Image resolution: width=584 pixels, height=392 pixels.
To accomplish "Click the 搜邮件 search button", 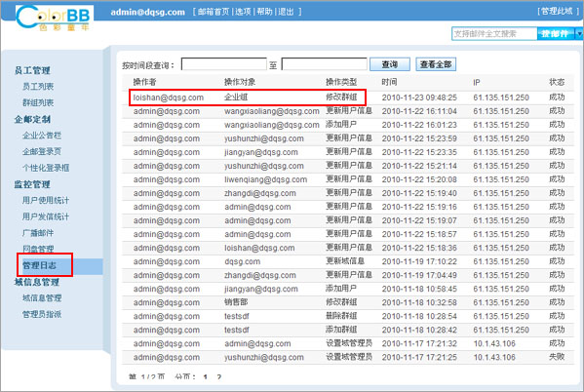I will [556, 34].
